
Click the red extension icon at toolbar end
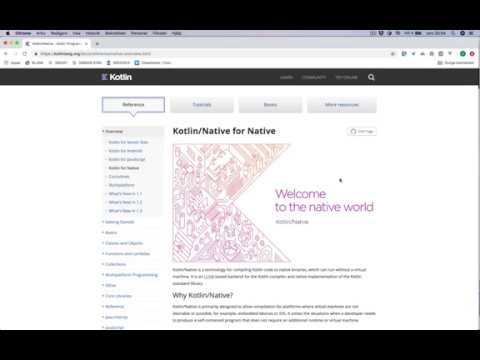472,54
